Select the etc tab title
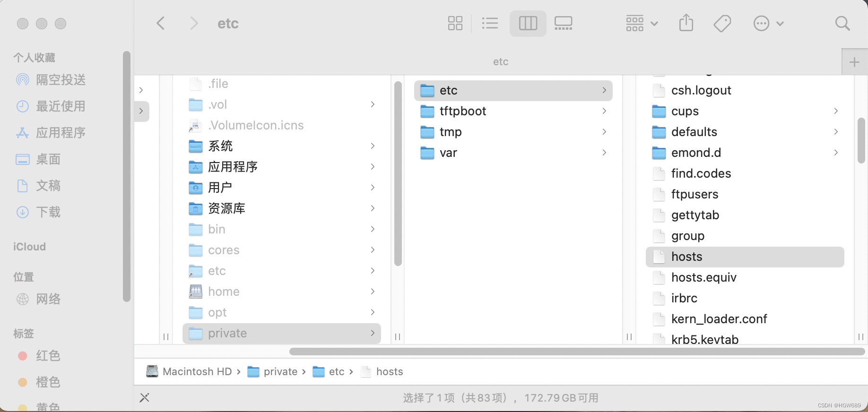 [x=501, y=61]
